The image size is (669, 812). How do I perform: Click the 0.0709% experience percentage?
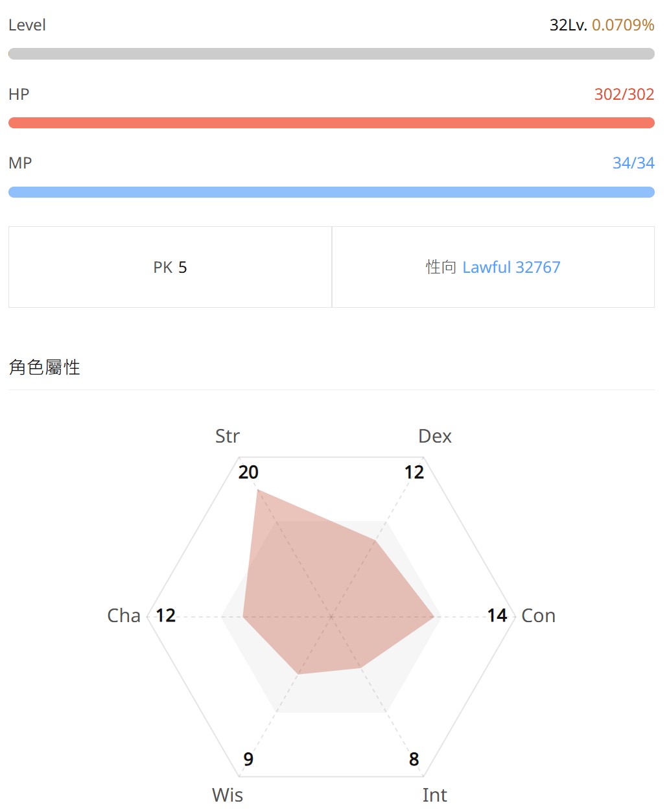pos(623,25)
